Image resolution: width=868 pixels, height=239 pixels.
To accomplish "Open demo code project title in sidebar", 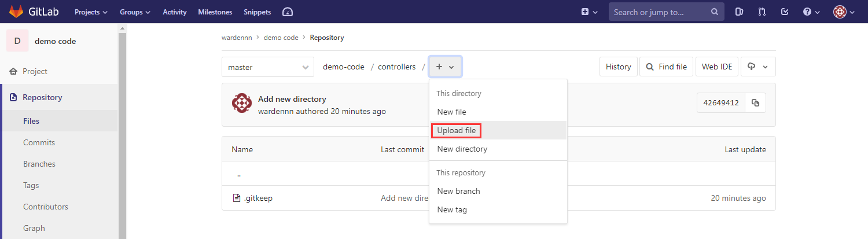I will (55, 41).
